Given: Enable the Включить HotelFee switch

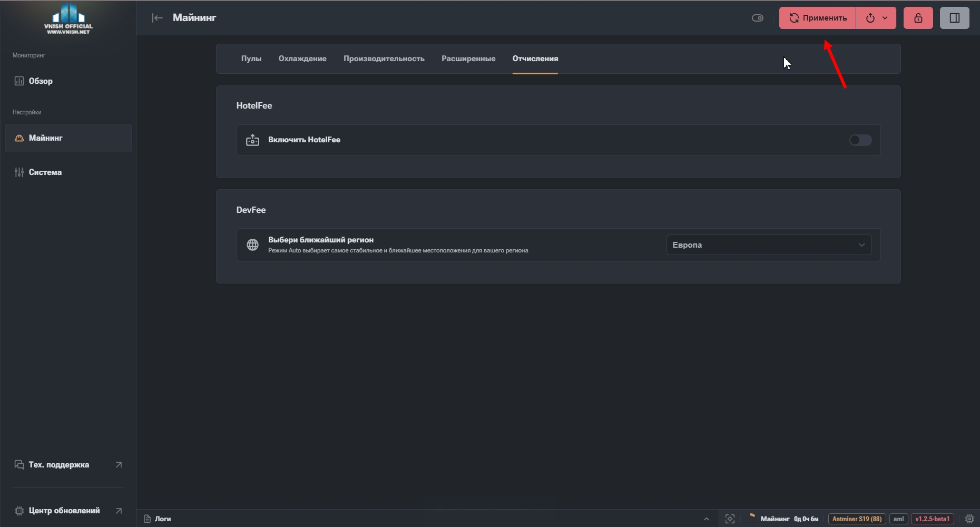Looking at the screenshot, I should (860, 140).
